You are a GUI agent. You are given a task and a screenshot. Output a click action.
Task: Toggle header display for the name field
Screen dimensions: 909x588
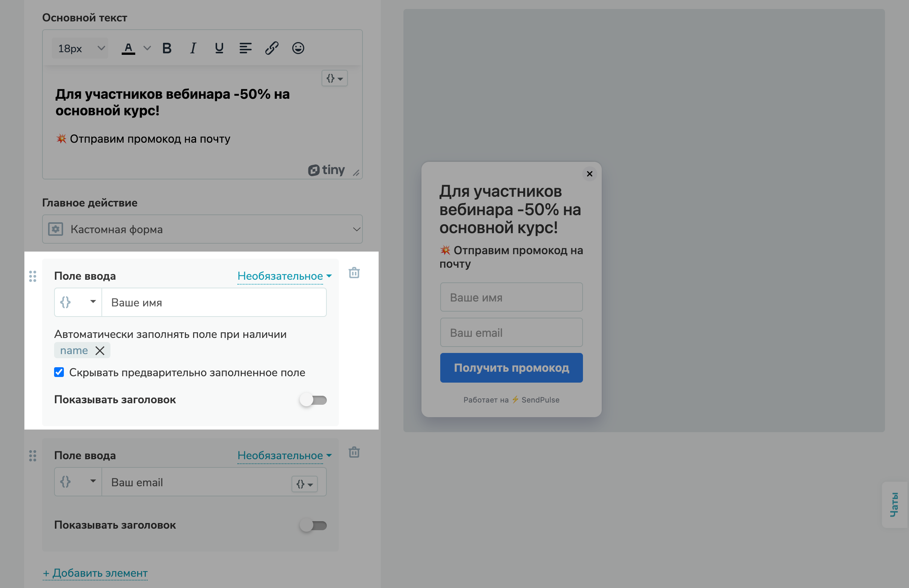pos(314,400)
